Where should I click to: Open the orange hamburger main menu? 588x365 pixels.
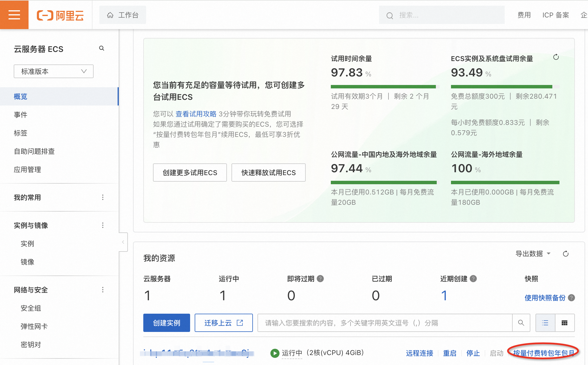(x=14, y=15)
